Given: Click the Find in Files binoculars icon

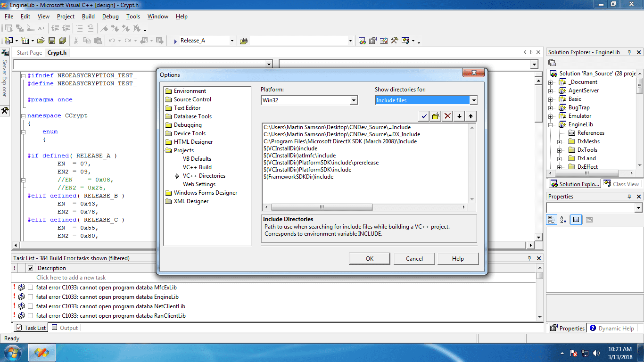Looking at the screenshot, I should (x=244, y=41).
